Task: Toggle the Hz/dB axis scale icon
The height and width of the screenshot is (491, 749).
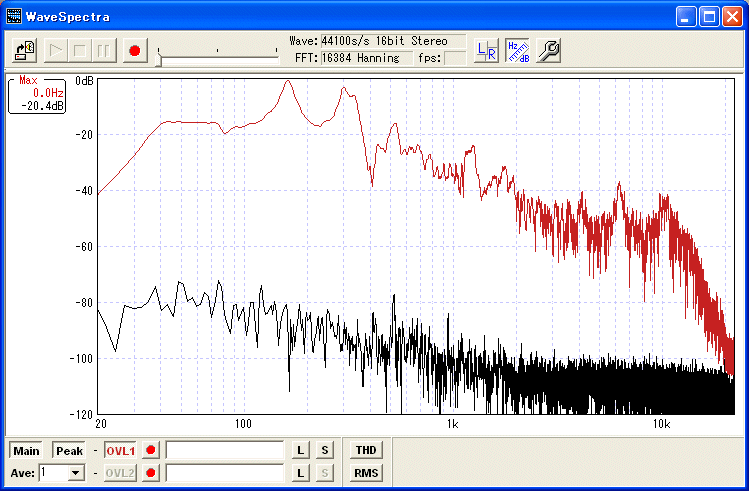Action: [x=516, y=50]
